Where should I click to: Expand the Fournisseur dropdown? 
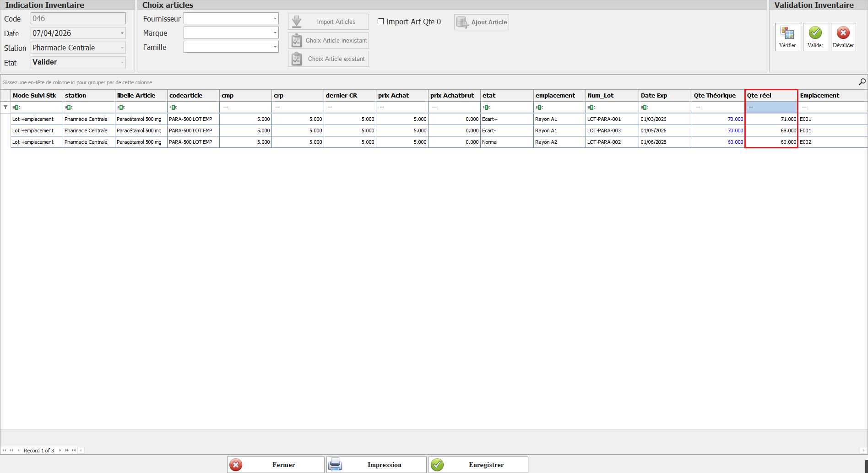[x=275, y=19]
